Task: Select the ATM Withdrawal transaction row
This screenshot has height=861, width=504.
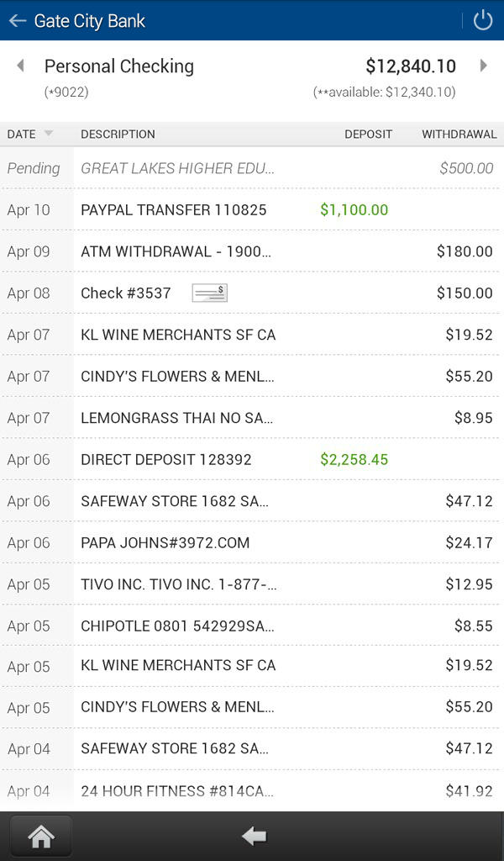Action: (x=252, y=251)
